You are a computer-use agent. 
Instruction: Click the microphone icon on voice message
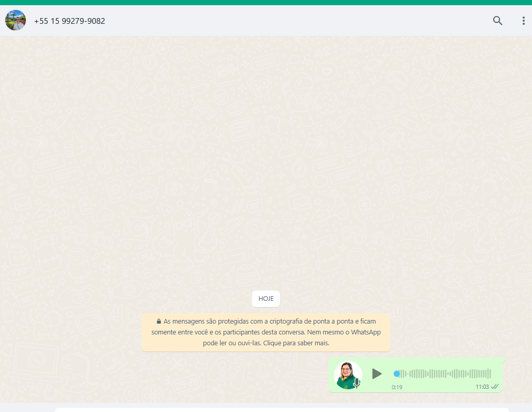click(357, 383)
